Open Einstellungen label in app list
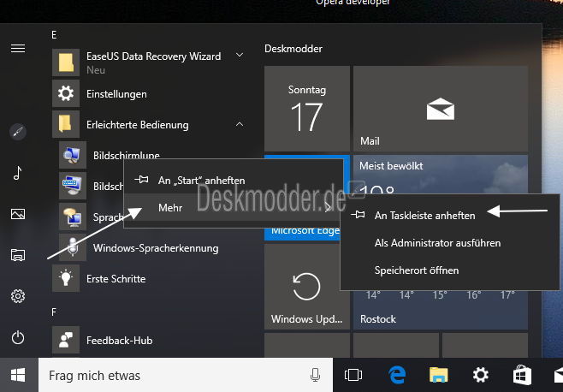The width and height of the screenshot is (563, 392). 116,94
